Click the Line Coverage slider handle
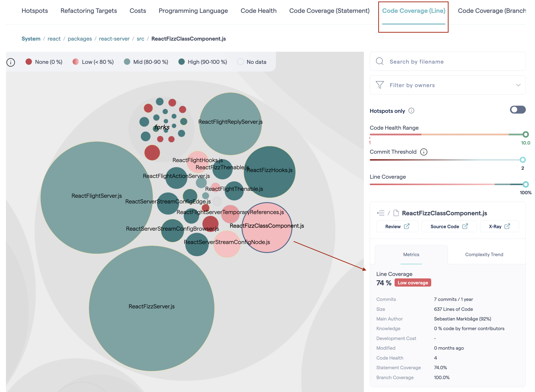The height and width of the screenshot is (392, 535). (526, 184)
